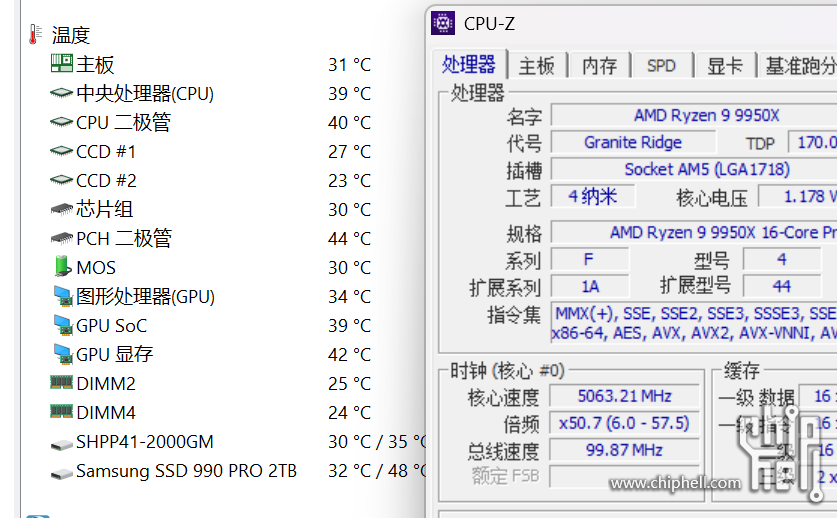Select the CCD #2 row label

106,180
